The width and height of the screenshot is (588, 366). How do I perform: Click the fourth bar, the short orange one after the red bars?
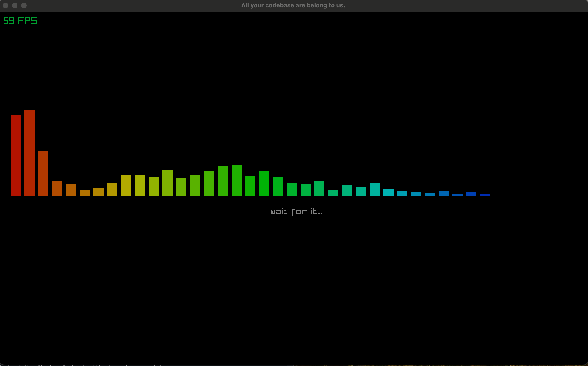57,188
